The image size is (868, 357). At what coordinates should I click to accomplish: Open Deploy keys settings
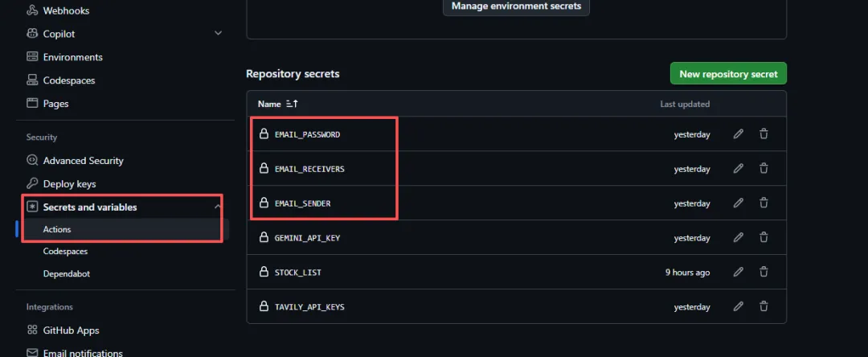click(x=69, y=184)
